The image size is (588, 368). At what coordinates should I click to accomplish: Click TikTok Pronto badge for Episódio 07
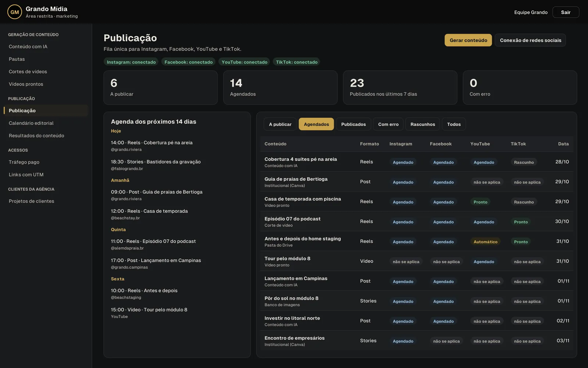click(521, 222)
